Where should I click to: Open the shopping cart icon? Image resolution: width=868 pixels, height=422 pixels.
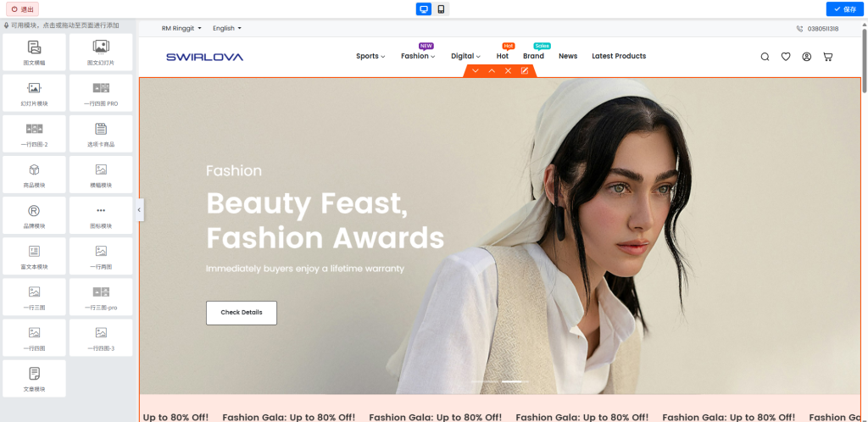point(827,57)
